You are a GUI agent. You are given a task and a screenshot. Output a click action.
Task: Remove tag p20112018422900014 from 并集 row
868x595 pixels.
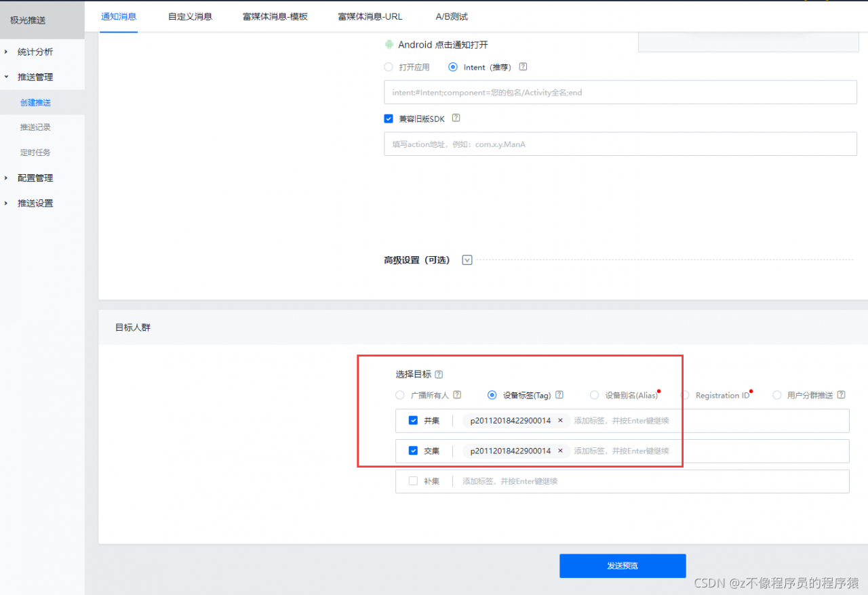[560, 420]
